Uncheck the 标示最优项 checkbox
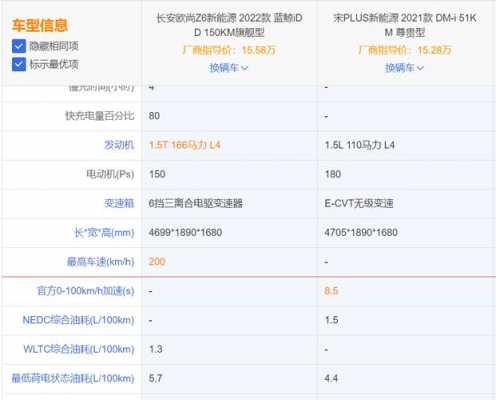496x400 pixels. [x=19, y=64]
